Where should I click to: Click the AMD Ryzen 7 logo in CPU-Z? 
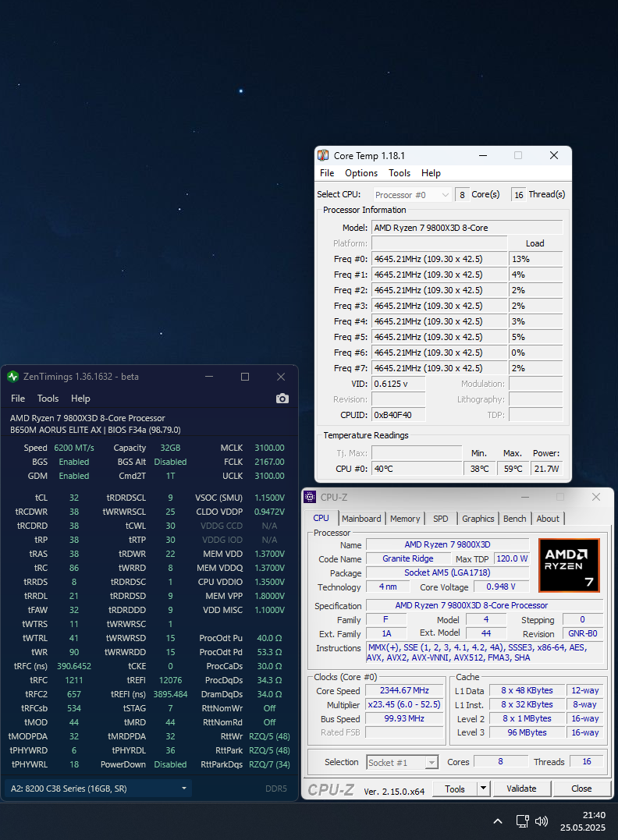[x=569, y=565]
